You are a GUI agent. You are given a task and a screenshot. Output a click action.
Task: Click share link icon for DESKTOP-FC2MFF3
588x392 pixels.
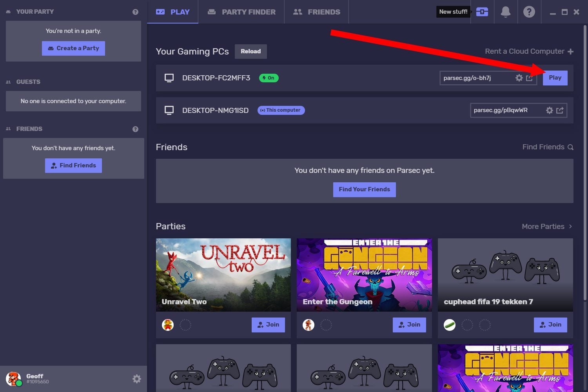tap(529, 78)
